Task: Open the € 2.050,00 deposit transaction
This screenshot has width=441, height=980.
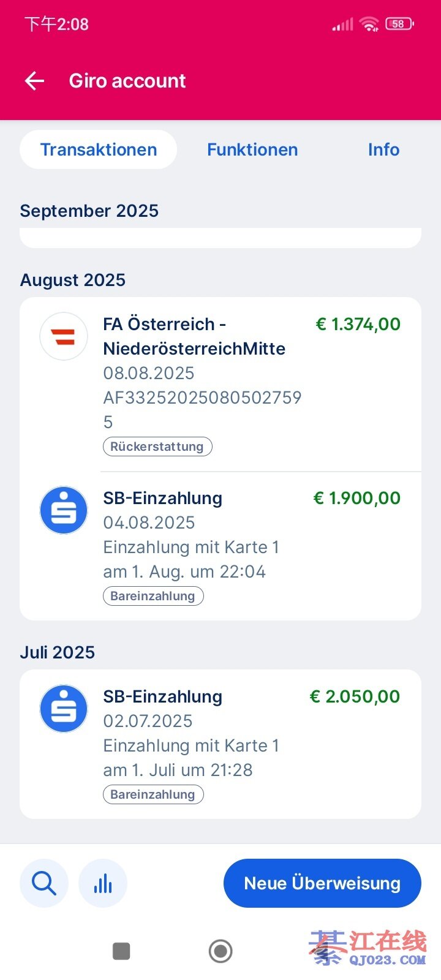Action: click(355, 696)
